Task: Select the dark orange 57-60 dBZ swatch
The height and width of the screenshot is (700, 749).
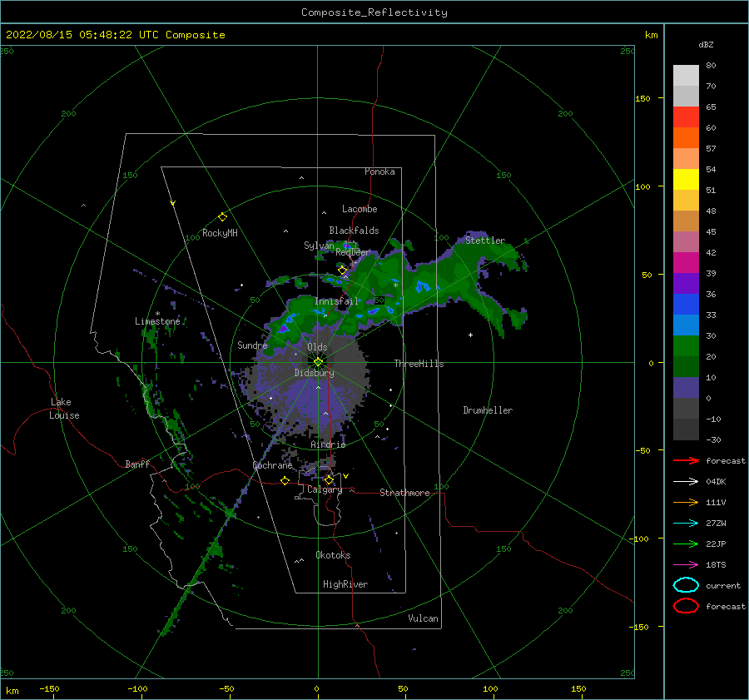Action: 686,137
